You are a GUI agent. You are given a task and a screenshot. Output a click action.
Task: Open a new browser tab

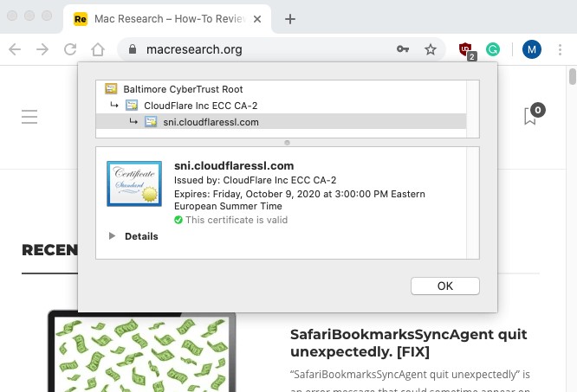[x=290, y=18]
